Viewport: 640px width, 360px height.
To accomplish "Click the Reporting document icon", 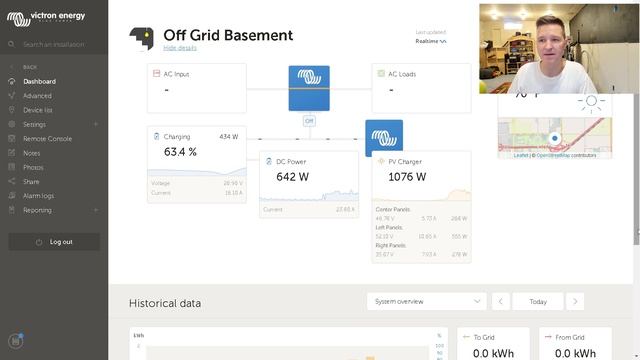I will (11, 210).
